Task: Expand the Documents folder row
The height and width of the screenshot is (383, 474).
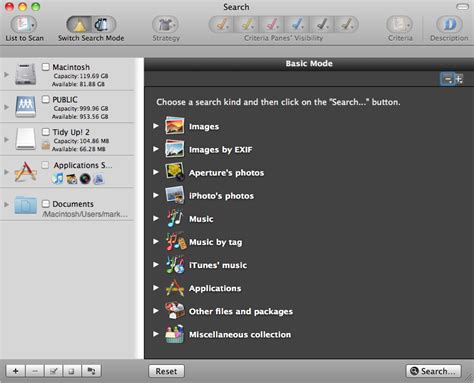Action: (x=6, y=204)
